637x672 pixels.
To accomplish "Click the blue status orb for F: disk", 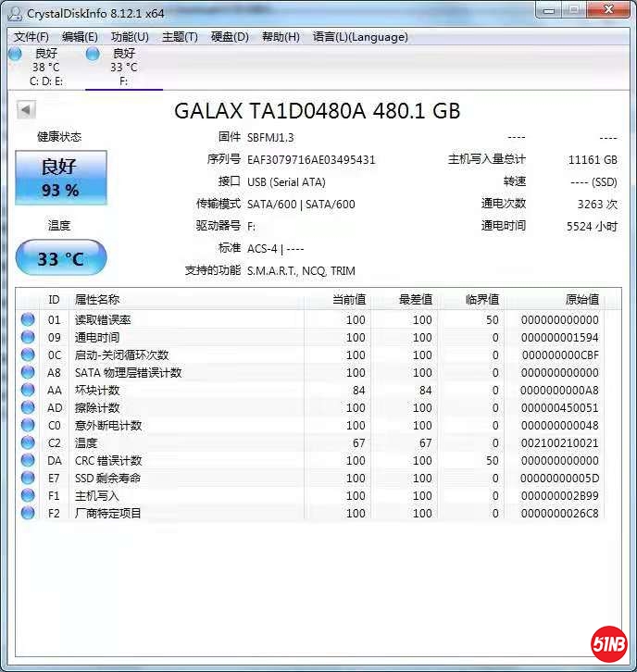I will [93, 54].
